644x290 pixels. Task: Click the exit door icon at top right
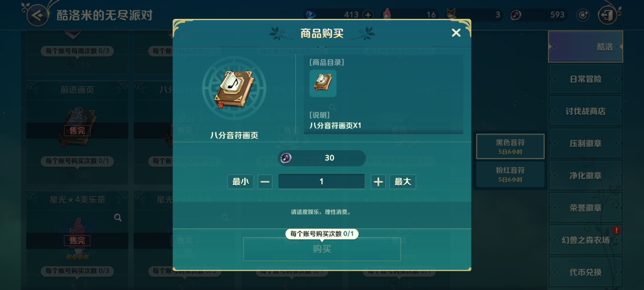click(607, 15)
